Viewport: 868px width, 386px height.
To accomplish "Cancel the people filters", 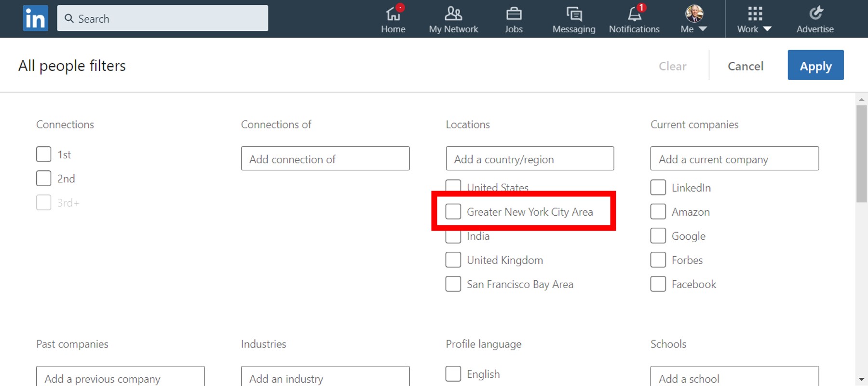I will coord(745,66).
